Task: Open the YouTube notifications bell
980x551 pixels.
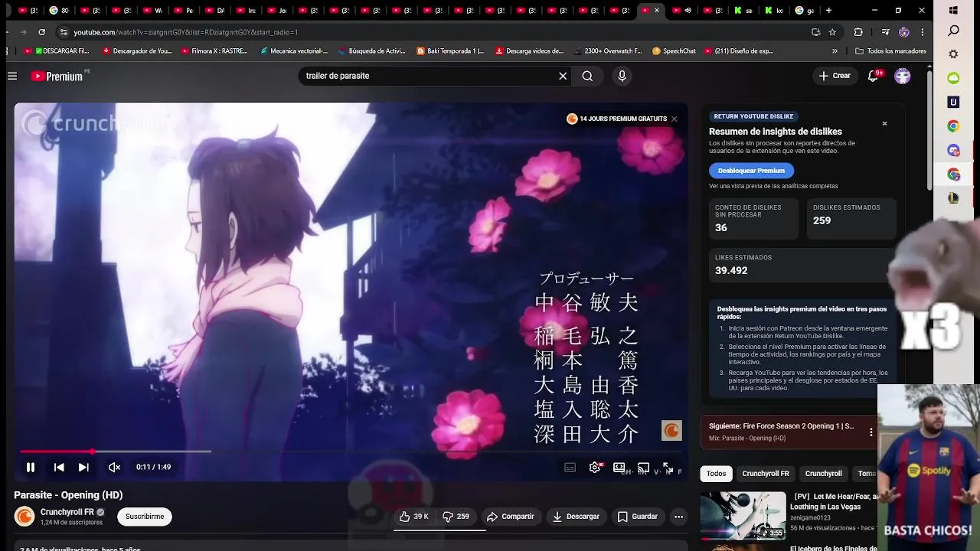Action: 874,76
